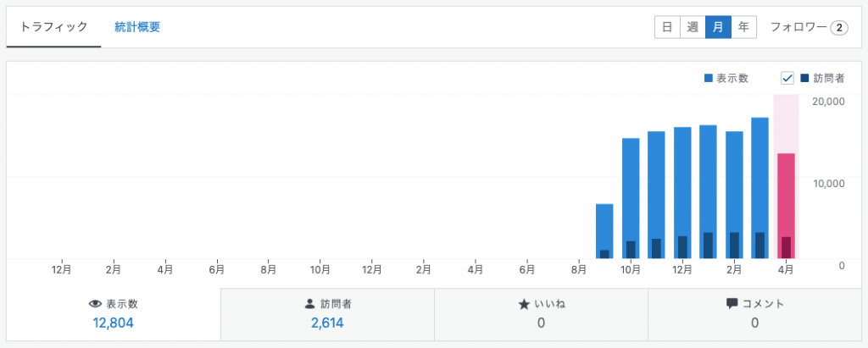The width and height of the screenshot is (868, 348).
Task: Open the フォロワー link
Action: 798,27
